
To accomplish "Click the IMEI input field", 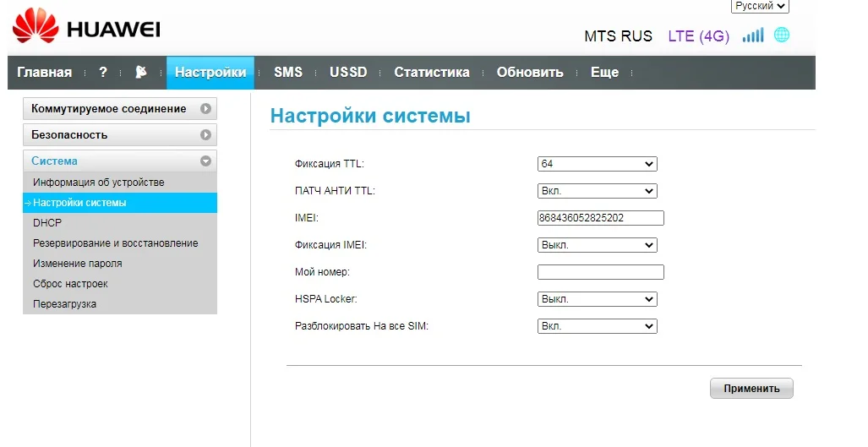I will [x=601, y=218].
